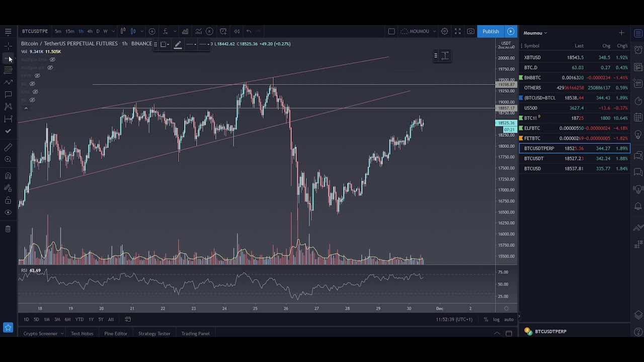Open line color pencil swatch
Image resolution: width=644 pixels, height=362 pixels.
tap(178, 45)
